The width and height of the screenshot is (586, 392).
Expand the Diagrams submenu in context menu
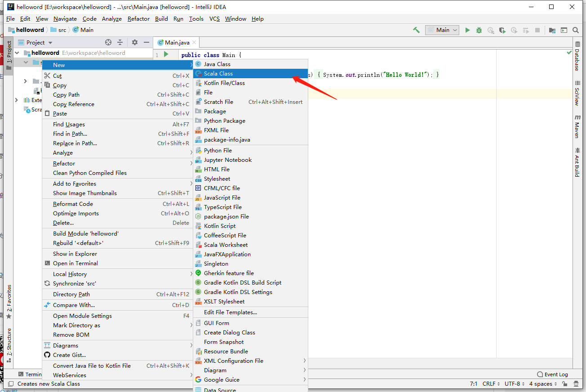117,345
